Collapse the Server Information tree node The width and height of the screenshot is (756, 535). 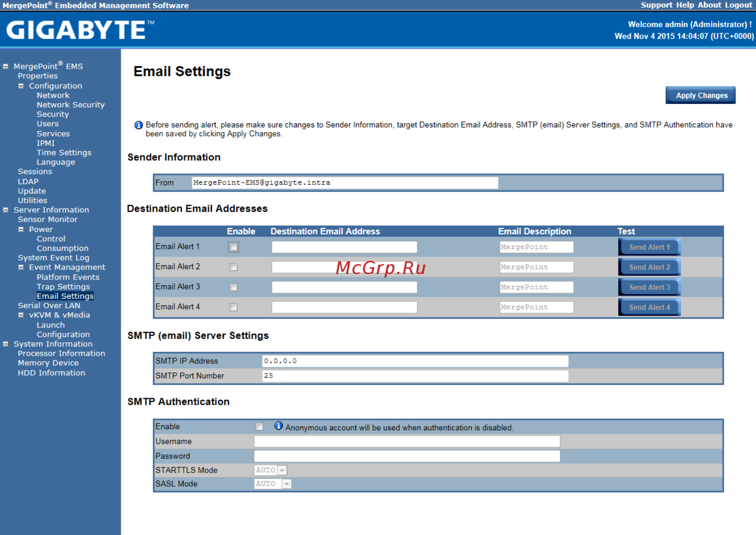5,210
